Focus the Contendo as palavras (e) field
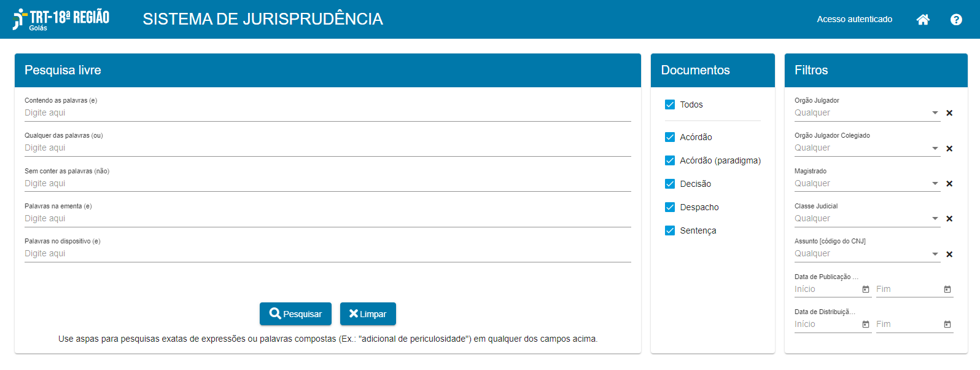The height and width of the screenshot is (370, 980). click(x=327, y=113)
